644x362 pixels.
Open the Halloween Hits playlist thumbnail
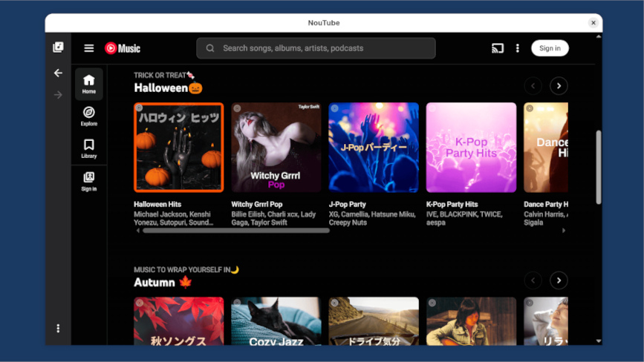178,148
